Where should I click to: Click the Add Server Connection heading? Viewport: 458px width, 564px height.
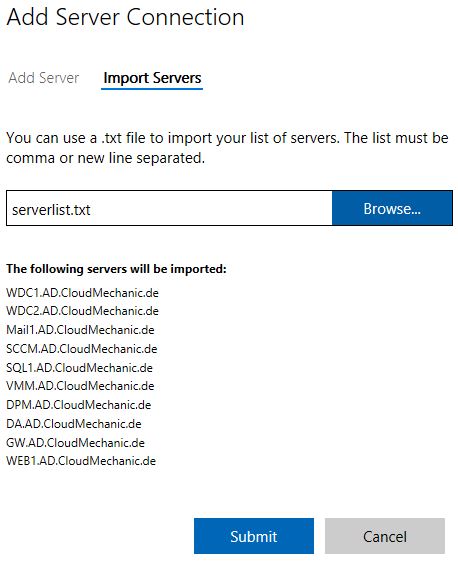coord(125,17)
